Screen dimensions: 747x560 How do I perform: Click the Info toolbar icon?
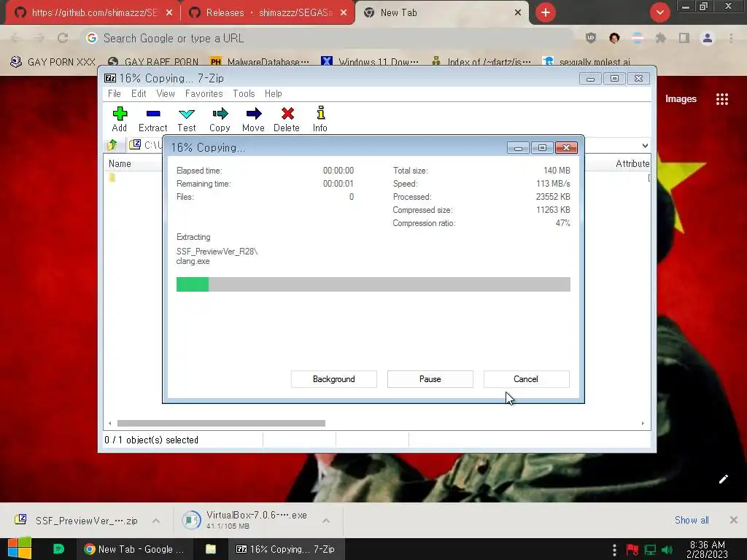pyautogui.click(x=320, y=119)
